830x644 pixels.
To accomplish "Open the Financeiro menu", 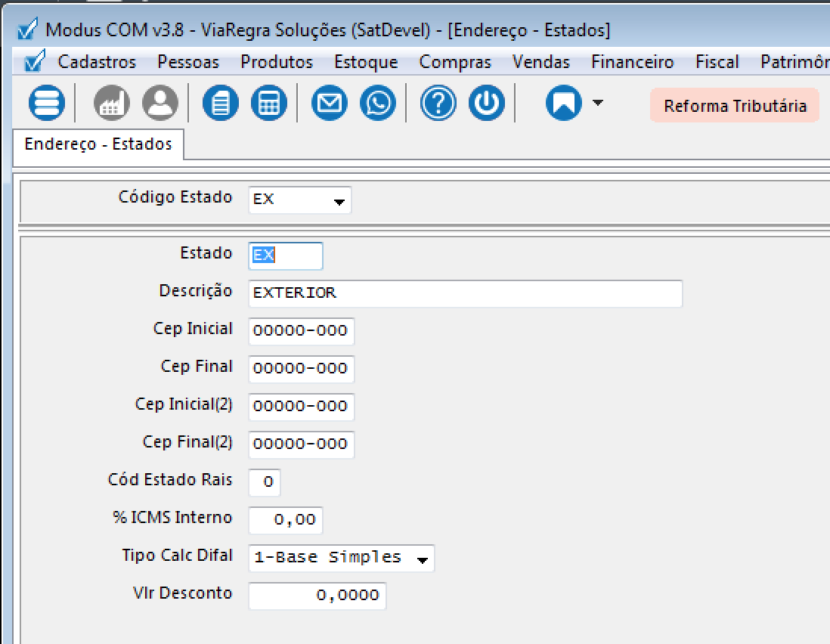I will click(632, 62).
